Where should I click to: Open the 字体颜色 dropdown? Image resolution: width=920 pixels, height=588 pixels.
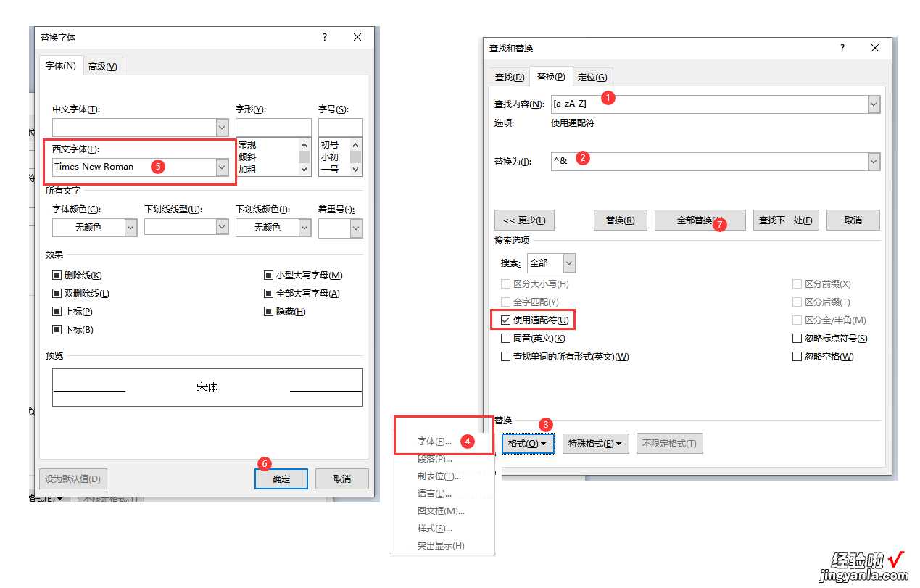pos(131,228)
